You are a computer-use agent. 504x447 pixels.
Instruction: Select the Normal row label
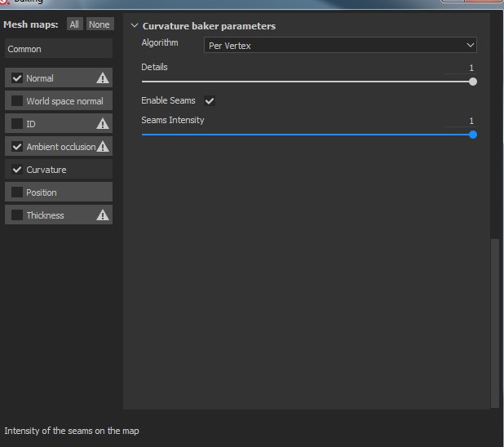(40, 78)
